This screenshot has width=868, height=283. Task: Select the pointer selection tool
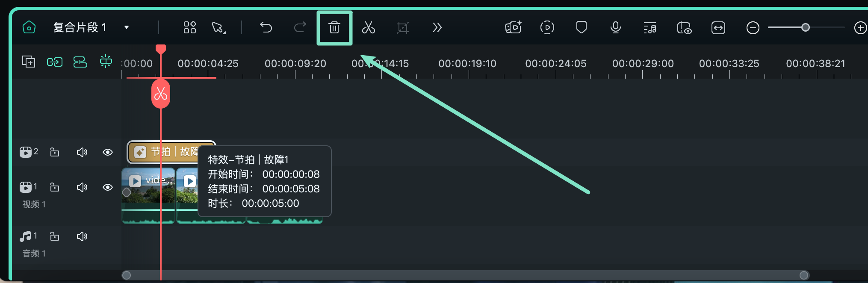click(x=219, y=28)
